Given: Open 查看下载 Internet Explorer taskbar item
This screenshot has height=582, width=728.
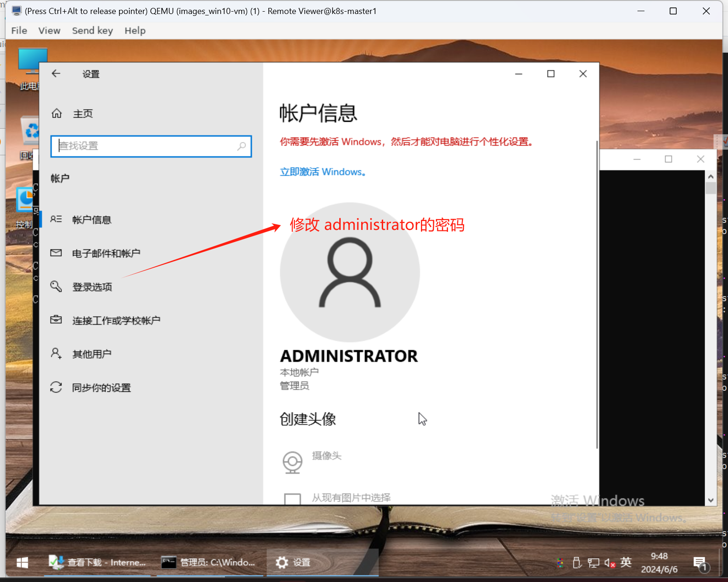Looking at the screenshot, I should tap(98, 562).
